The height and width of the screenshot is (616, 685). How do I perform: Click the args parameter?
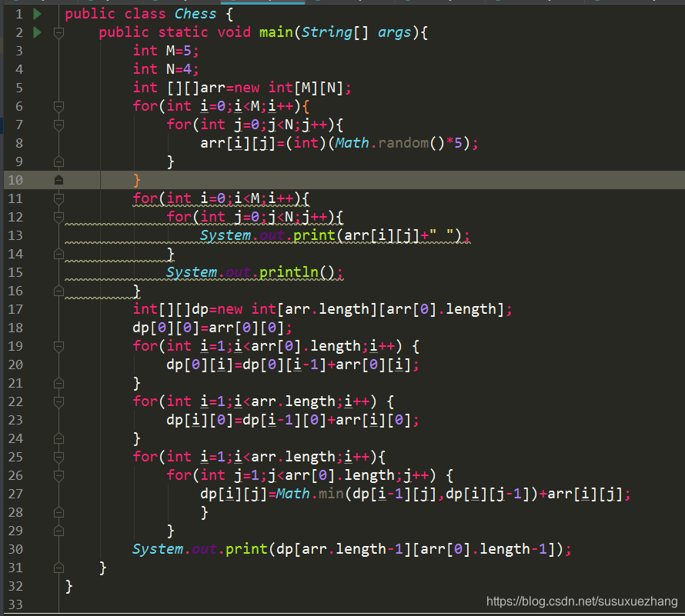[x=394, y=33]
